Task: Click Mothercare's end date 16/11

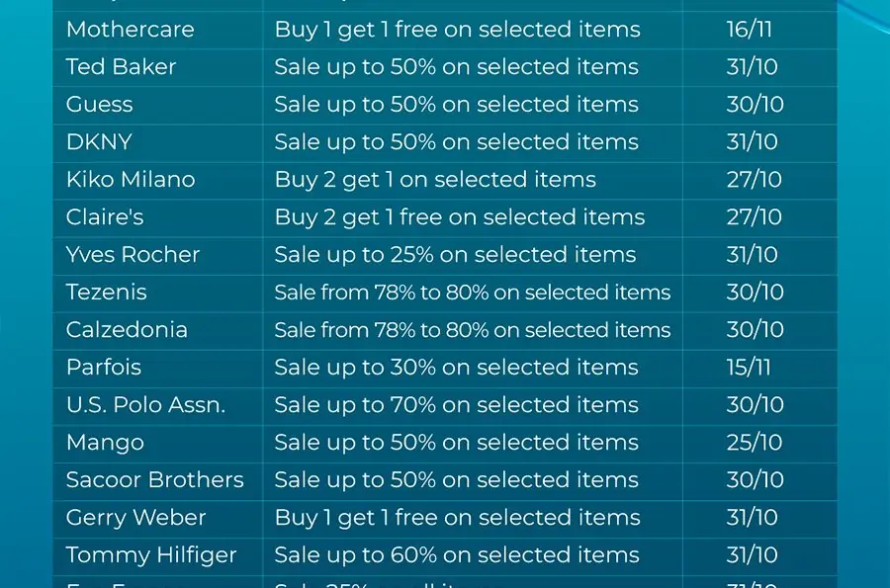Action: 750,30
